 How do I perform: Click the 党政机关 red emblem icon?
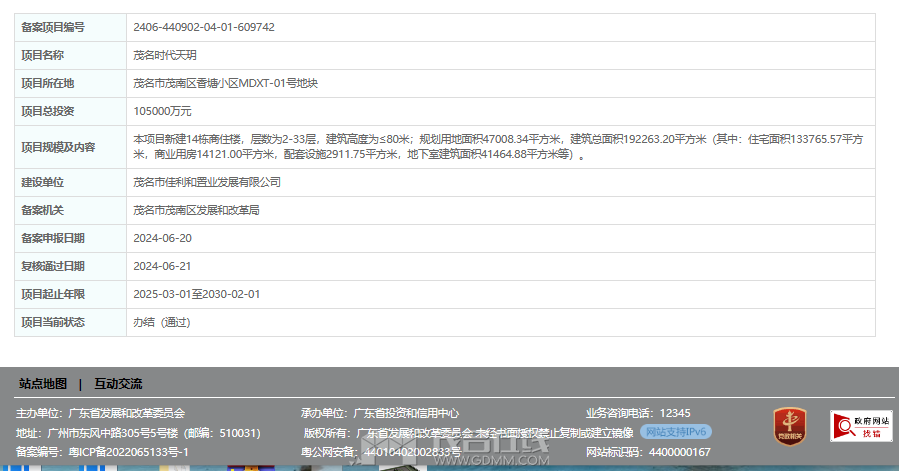(789, 426)
